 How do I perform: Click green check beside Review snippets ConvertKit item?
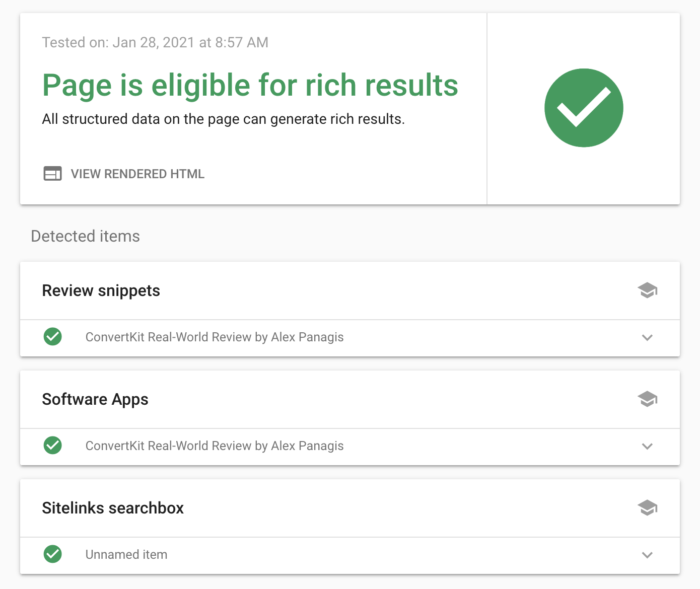(53, 337)
